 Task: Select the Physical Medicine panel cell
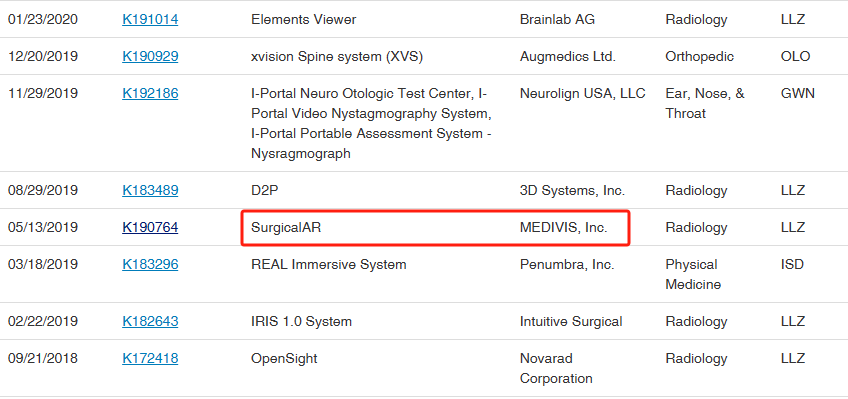(693, 274)
